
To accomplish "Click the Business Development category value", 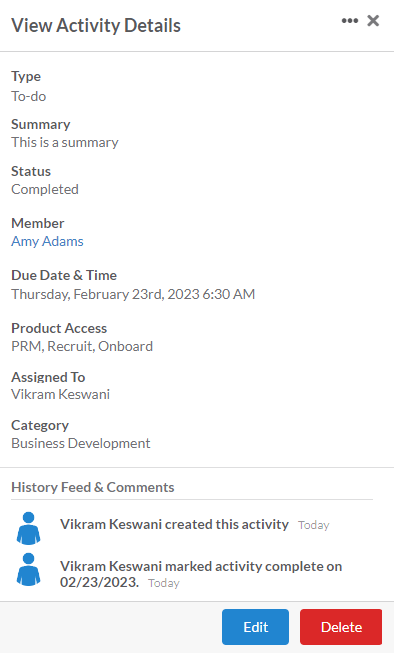I will pyautogui.click(x=80, y=444).
